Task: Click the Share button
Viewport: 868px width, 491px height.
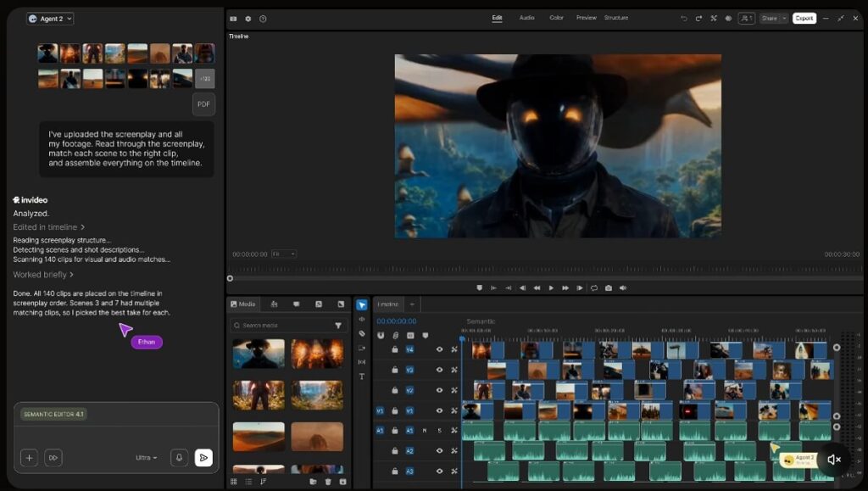Action: click(769, 19)
